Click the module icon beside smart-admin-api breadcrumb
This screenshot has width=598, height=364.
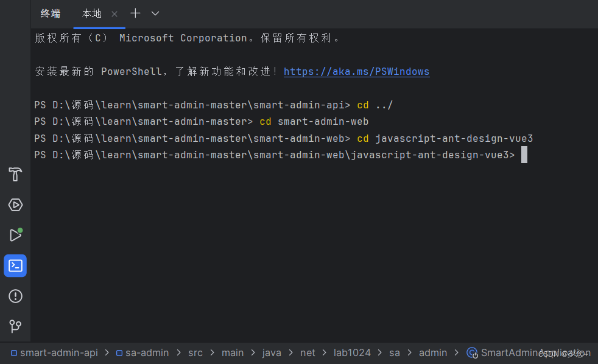15,352
